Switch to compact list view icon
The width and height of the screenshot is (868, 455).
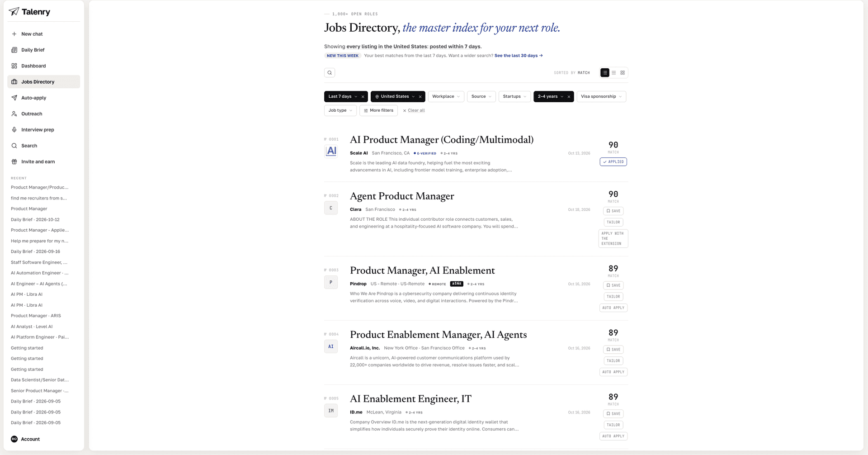click(x=613, y=73)
